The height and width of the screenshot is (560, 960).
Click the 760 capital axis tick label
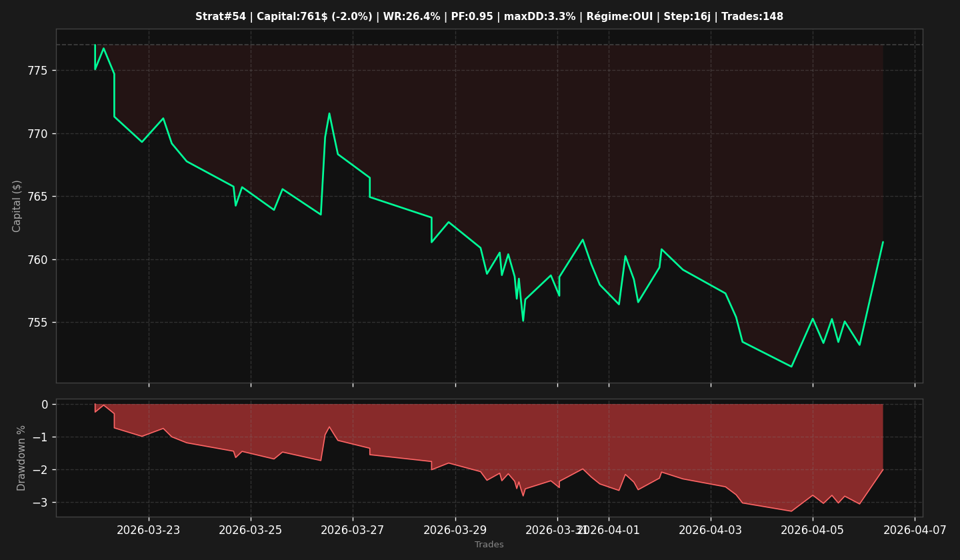coord(39,260)
